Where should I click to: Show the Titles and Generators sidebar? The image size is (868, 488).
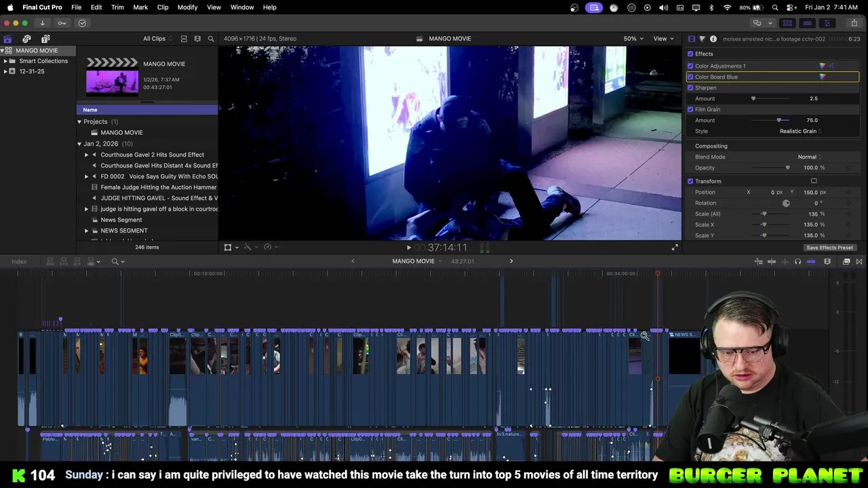[x=45, y=39]
